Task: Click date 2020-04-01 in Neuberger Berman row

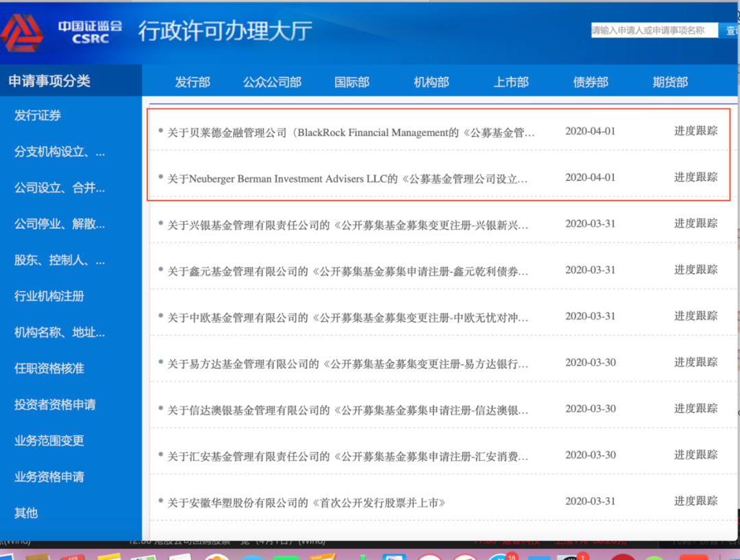Action: point(591,177)
